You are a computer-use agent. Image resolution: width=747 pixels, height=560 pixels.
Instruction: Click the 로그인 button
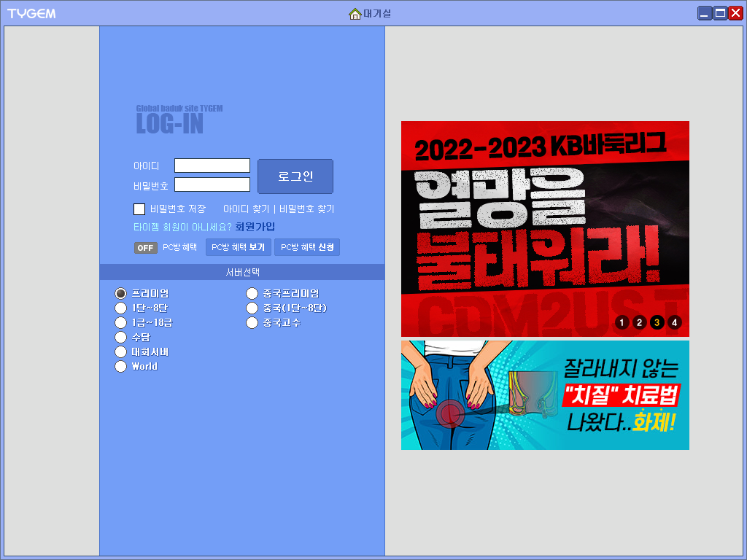295,176
